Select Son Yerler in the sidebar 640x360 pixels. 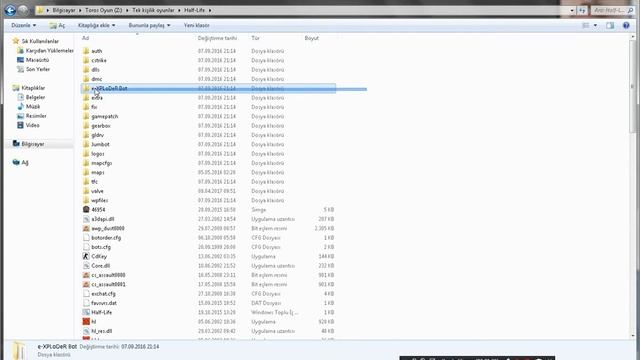tap(38, 69)
